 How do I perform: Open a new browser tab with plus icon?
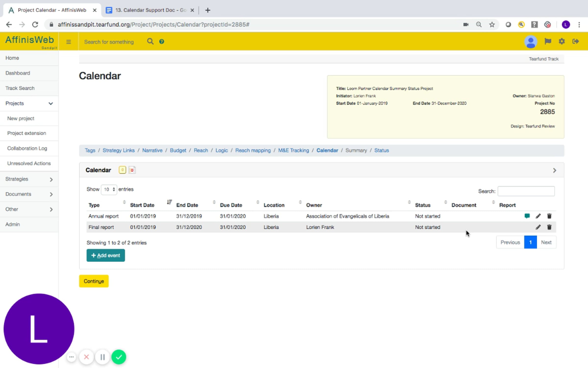pyautogui.click(x=208, y=10)
